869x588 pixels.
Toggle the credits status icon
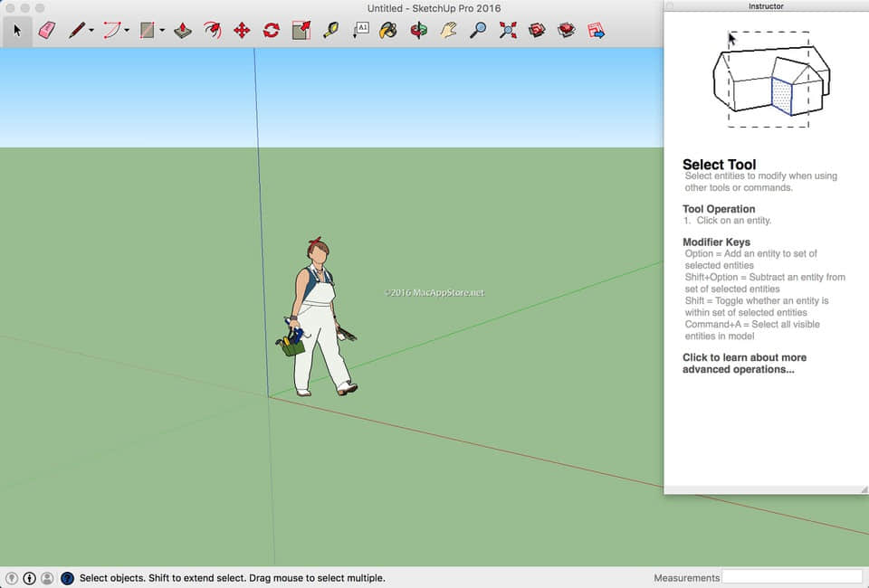30,578
